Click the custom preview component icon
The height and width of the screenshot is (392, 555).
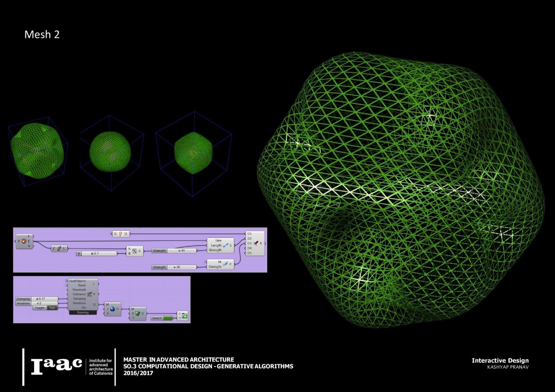coord(185,316)
